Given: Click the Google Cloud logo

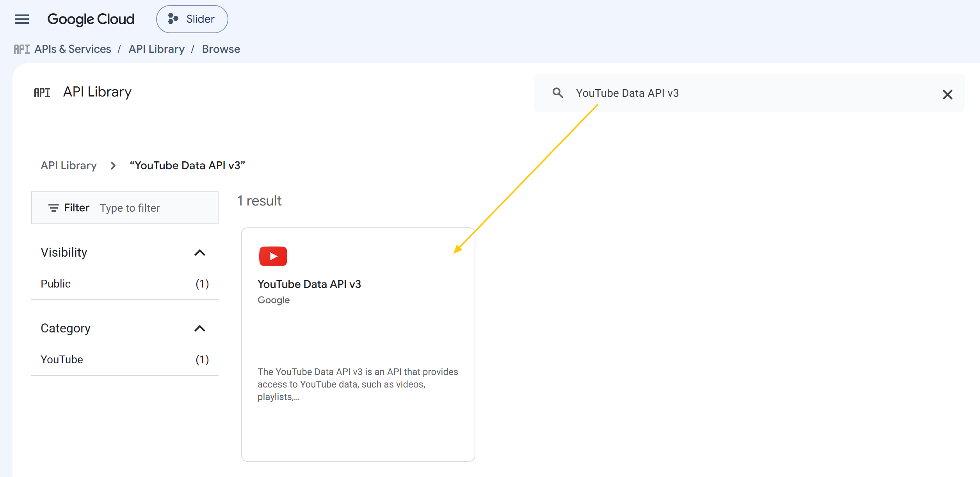Looking at the screenshot, I should 91,19.
